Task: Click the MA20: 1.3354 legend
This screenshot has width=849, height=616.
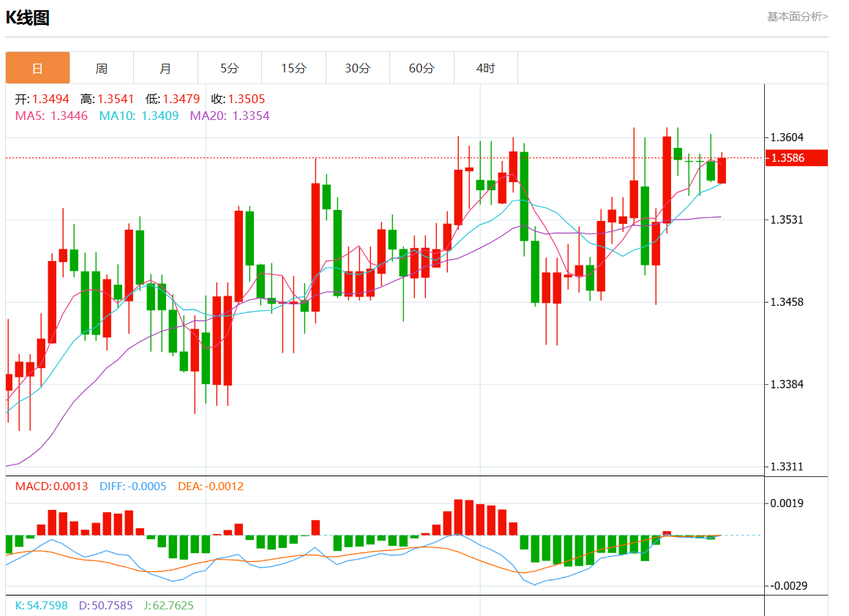Action: 230,116
